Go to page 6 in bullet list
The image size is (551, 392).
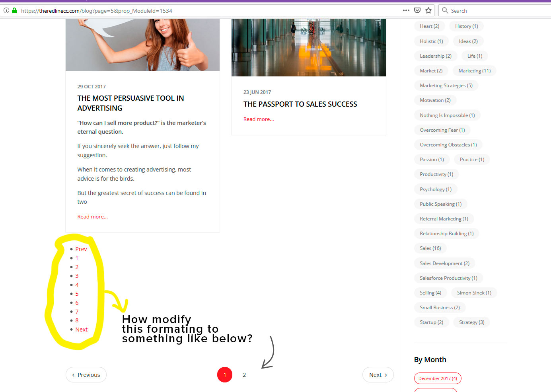click(x=77, y=303)
